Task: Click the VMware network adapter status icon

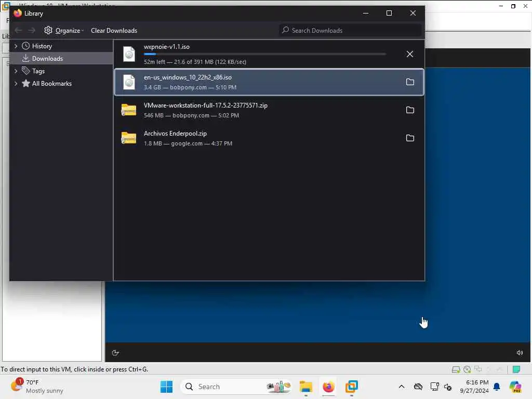Action: pyautogui.click(x=478, y=369)
